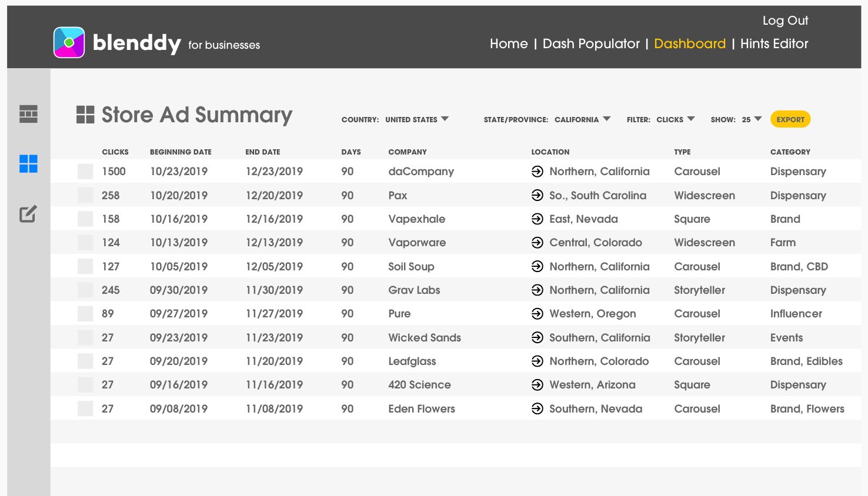Sort by End Date column header

point(263,152)
